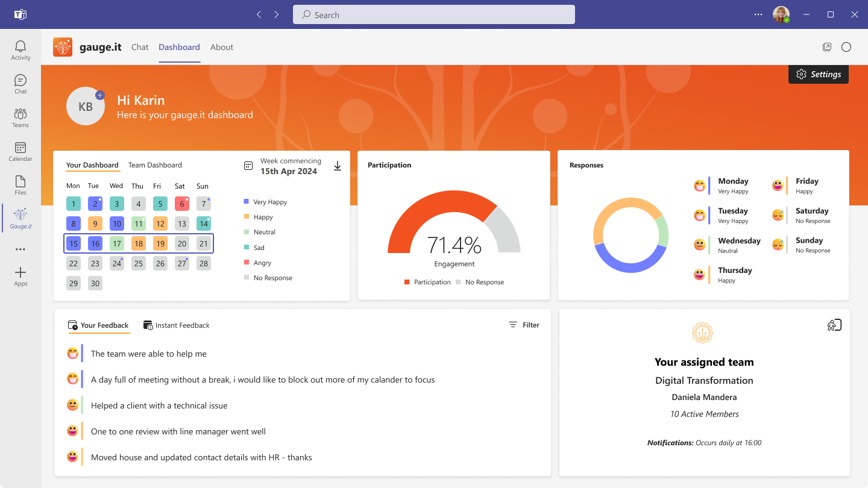
Task: Click feedback 'The team were able to help me'
Action: pyautogui.click(x=149, y=354)
